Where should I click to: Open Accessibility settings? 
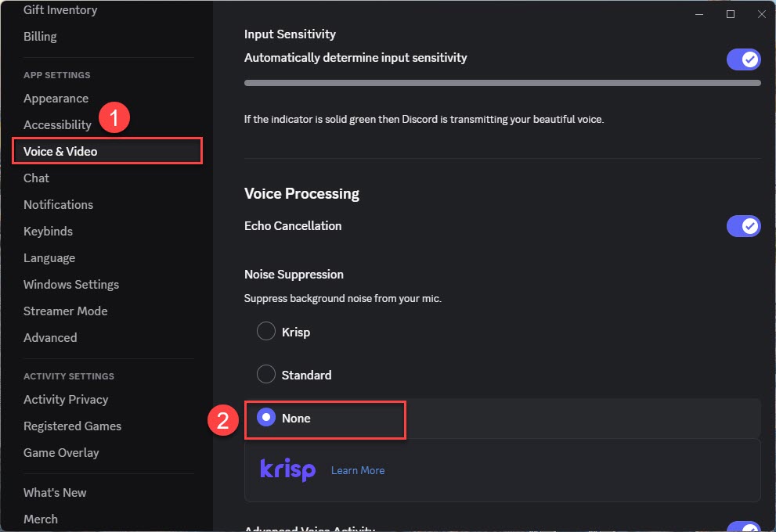pyautogui.click(x=58, y=124)
